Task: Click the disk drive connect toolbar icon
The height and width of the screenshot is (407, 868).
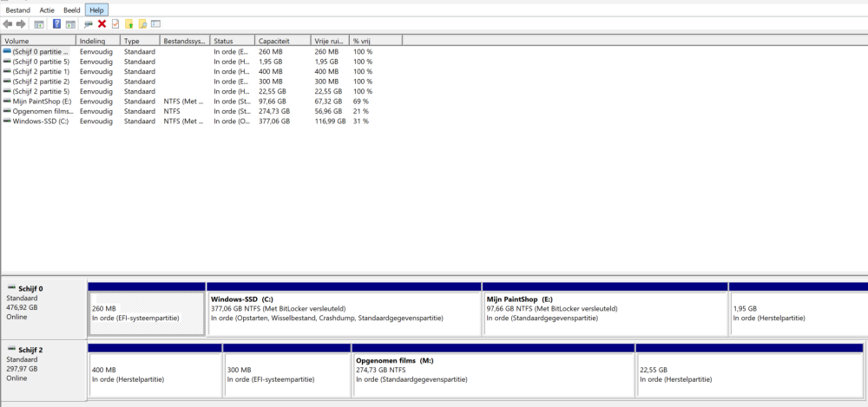Action: click(x=88, y=23)
